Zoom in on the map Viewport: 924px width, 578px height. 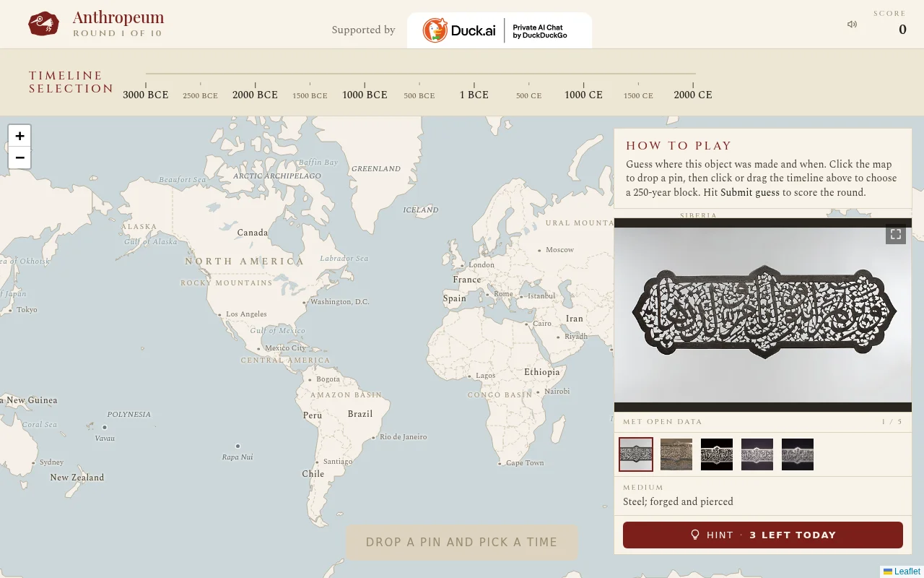[x=19, y=136]
